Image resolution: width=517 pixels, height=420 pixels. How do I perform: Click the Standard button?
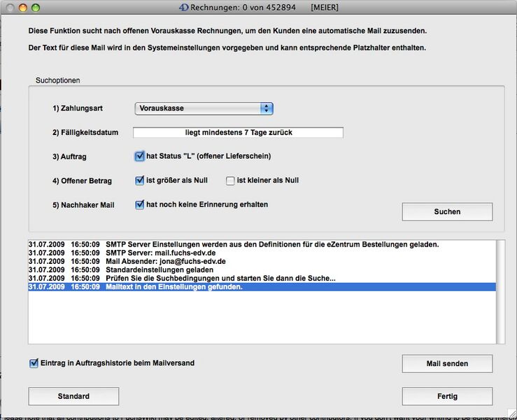click(73, 396)
